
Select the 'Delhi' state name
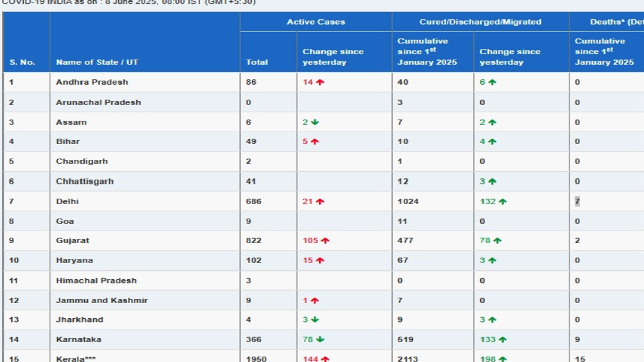(67, 202)
